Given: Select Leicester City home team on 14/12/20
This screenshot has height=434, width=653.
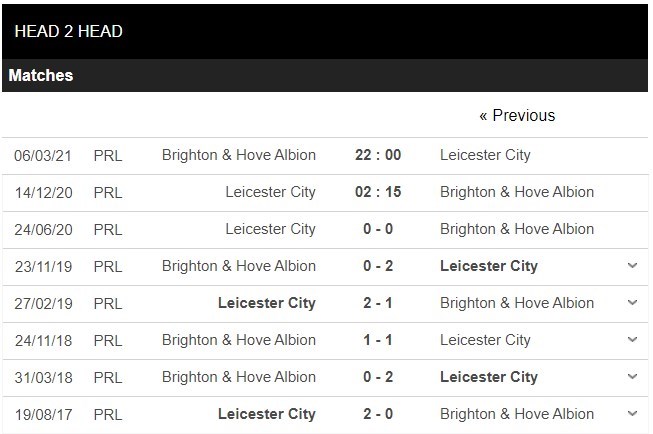Looking at the screenshot, I should [x=270, y=192].
